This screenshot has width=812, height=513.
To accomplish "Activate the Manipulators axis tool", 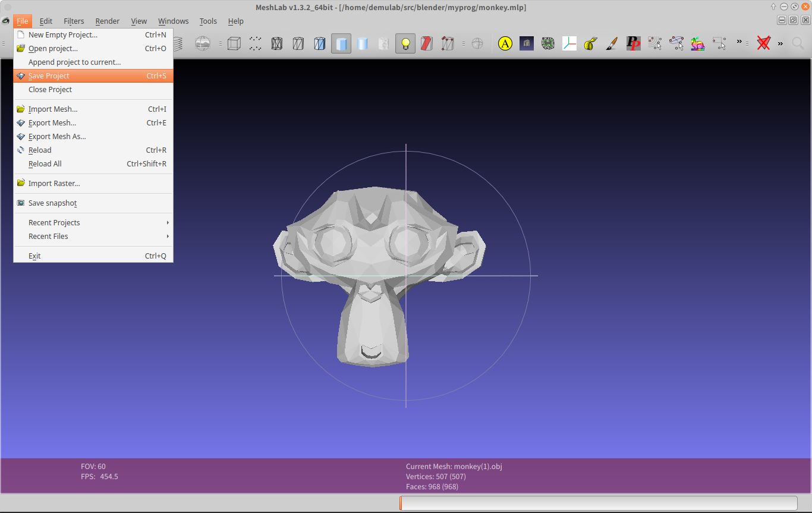I will coord(569,43).
